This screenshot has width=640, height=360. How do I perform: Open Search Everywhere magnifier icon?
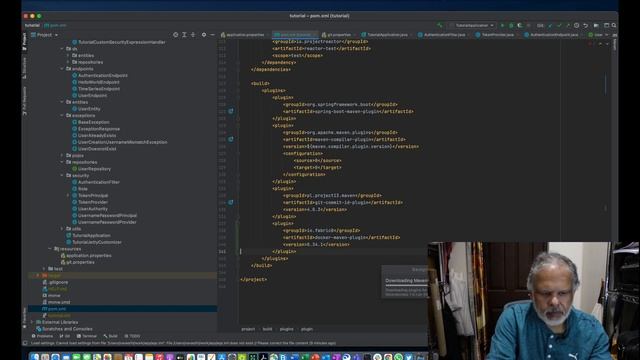tap(614, 25)
